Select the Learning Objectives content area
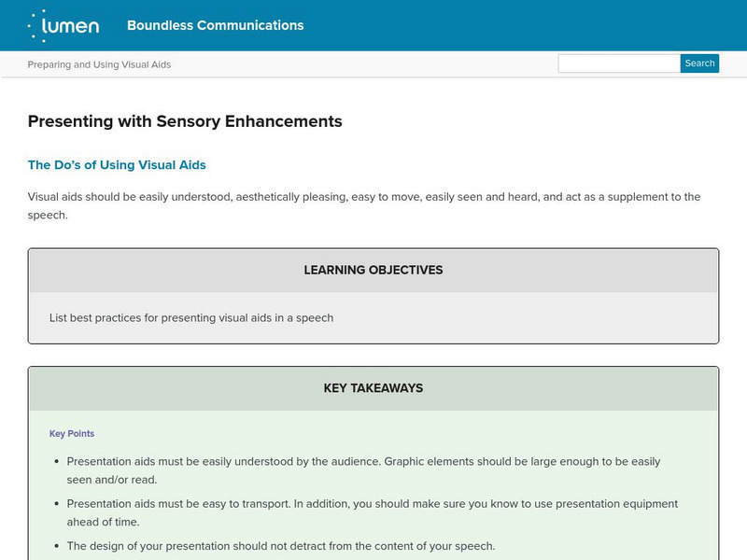The image size is (747, 560). [x=373, y=317]
